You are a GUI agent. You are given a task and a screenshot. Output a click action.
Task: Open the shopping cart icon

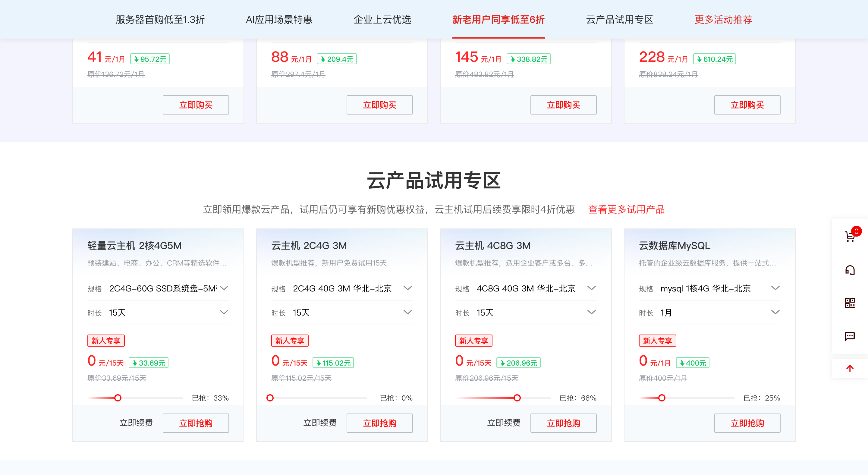coord(850,237)
